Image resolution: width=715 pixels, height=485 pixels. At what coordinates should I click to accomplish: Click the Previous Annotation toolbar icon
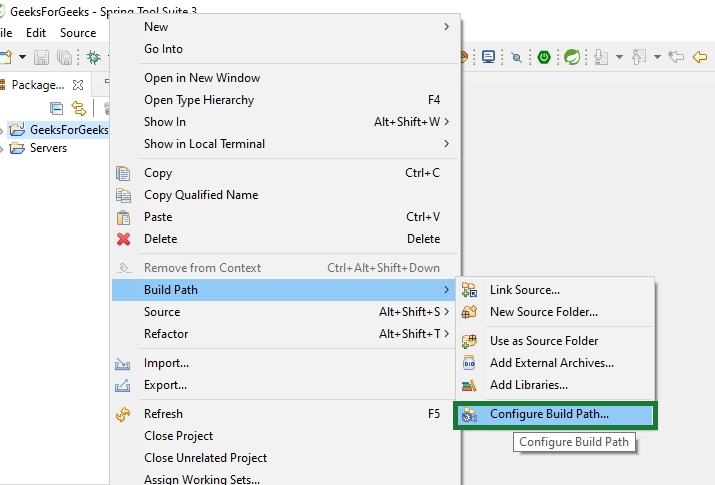pos(639,57)
